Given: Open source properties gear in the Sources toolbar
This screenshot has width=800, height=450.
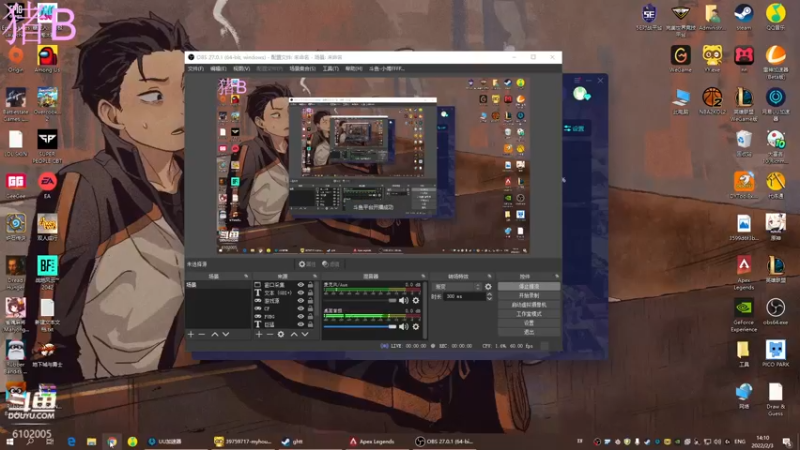Looking at the screenshot, I should point(281,334).
